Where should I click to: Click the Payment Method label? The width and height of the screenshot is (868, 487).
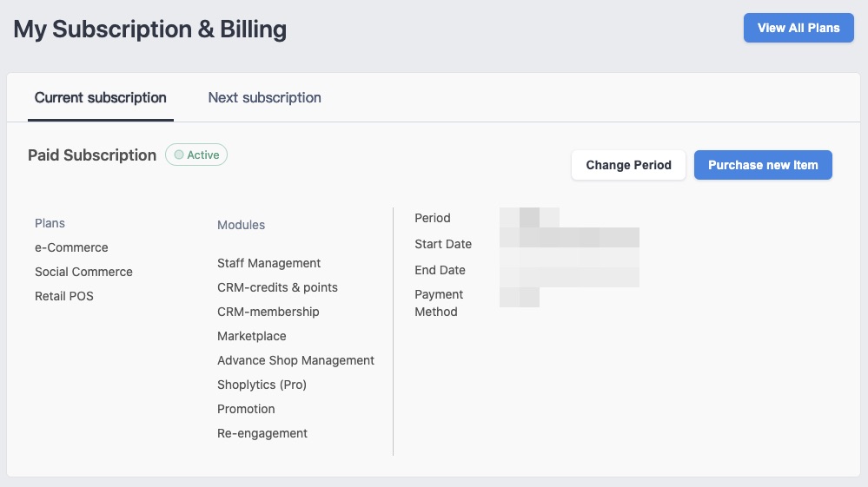tap(439, 303)
